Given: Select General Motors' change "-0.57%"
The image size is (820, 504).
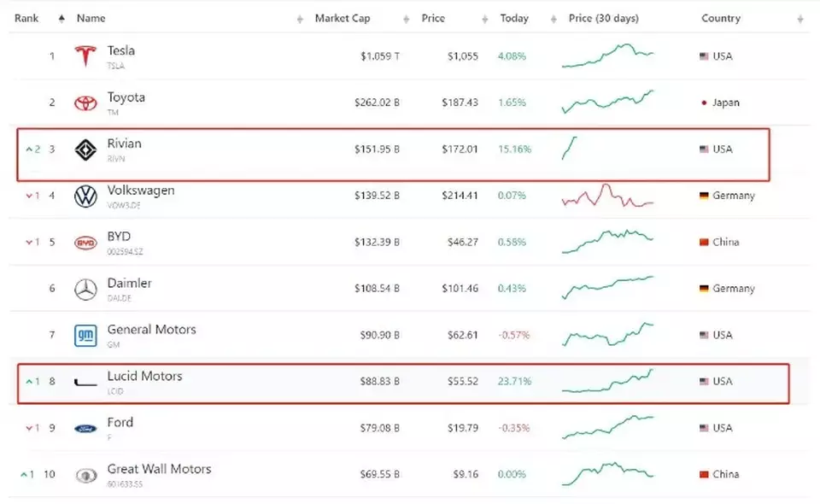Looking at the screenshot, I should click(x=514, y=335).
